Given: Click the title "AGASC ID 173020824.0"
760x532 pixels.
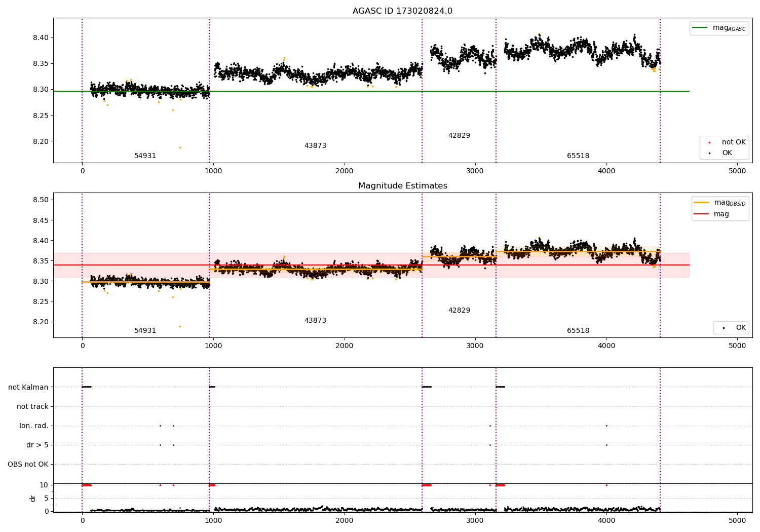Looking at the screenshot, I should tap(402, 11).
